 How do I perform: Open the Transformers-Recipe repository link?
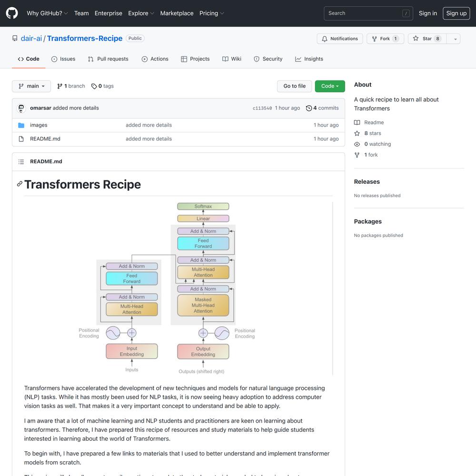[x=85, y=38]
